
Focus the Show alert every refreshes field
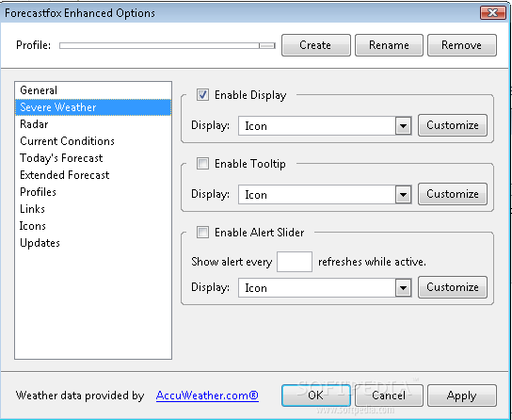(x=295, y=262)
